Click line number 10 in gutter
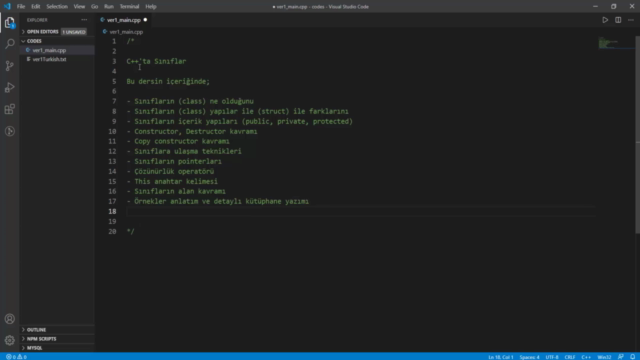 click(112, 131)
